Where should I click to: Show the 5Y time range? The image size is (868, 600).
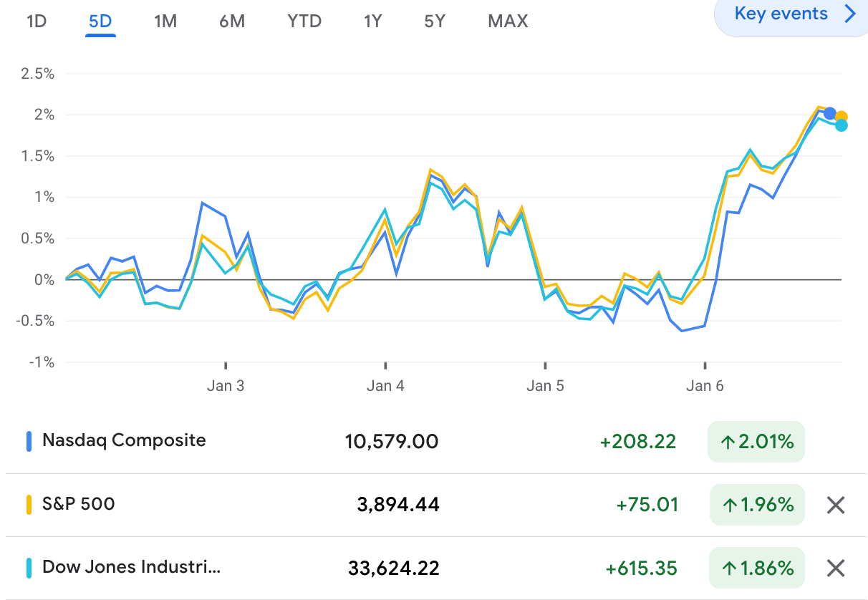coord(435,21)
